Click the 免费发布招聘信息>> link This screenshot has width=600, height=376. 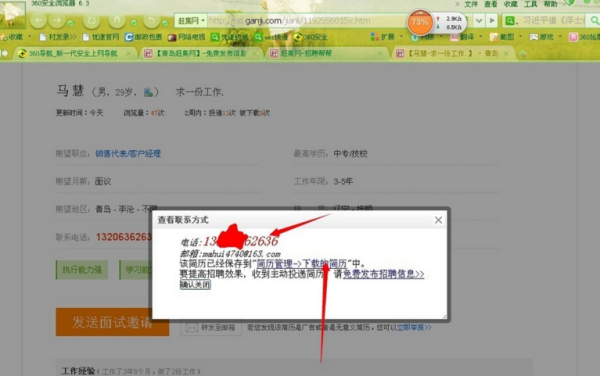click(x=383, y=274)
